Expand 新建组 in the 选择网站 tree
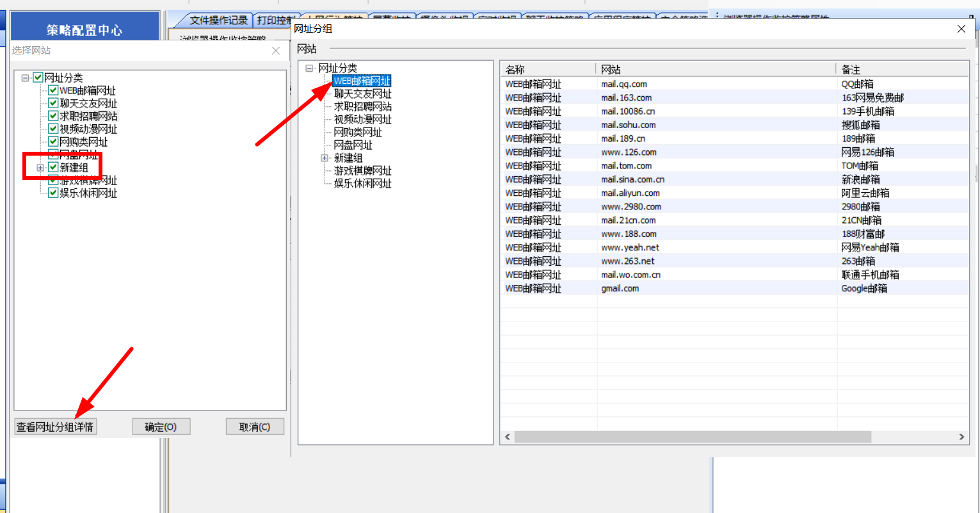The width and height of the screenshot is (980, 513). coord(40,168)
